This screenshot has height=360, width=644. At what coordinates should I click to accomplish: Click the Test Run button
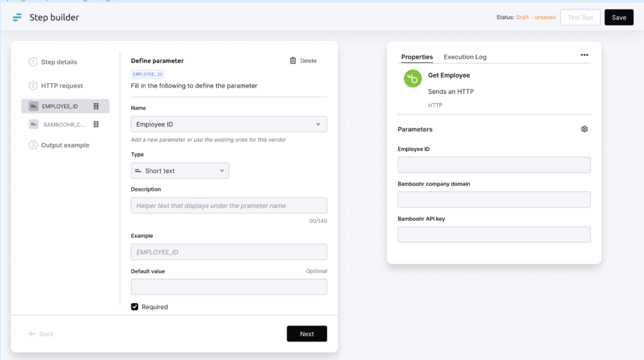(x=580, y=18)
